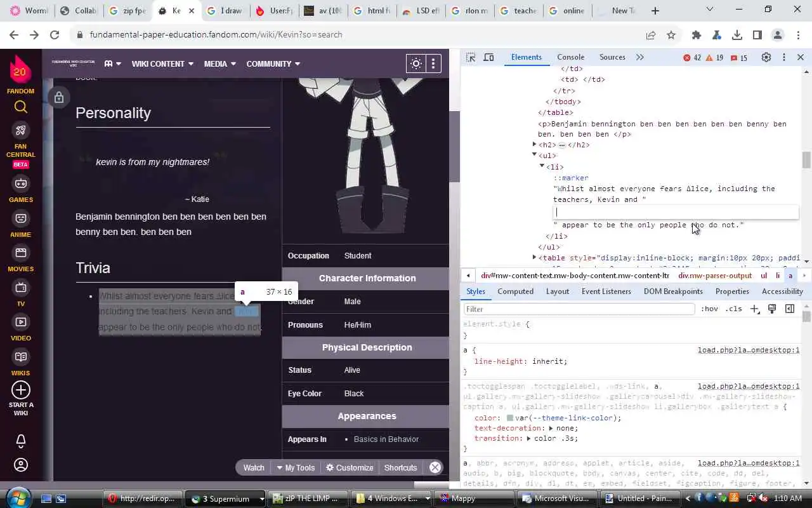Collapse the li node in DOM tree
812x508 pixels.
click(542, 166)
